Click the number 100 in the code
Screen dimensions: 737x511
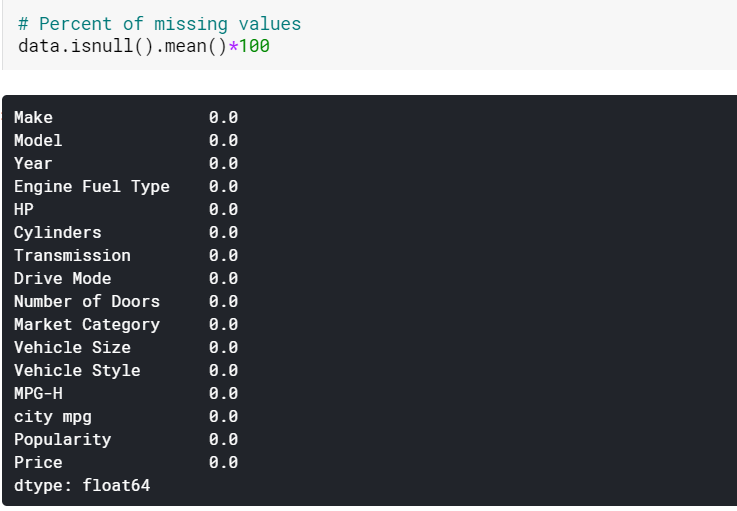tap(254, 46)
